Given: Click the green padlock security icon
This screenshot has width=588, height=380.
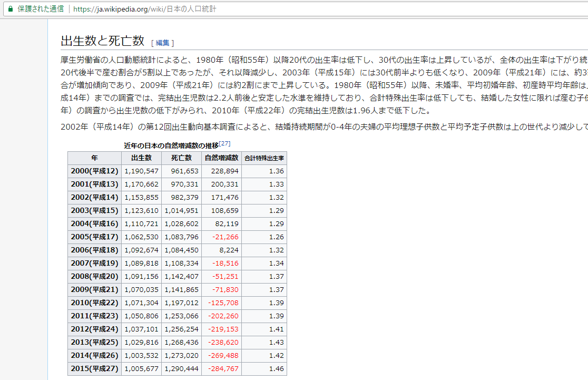Looking at the screenshot, I should (x=9, y=9).
